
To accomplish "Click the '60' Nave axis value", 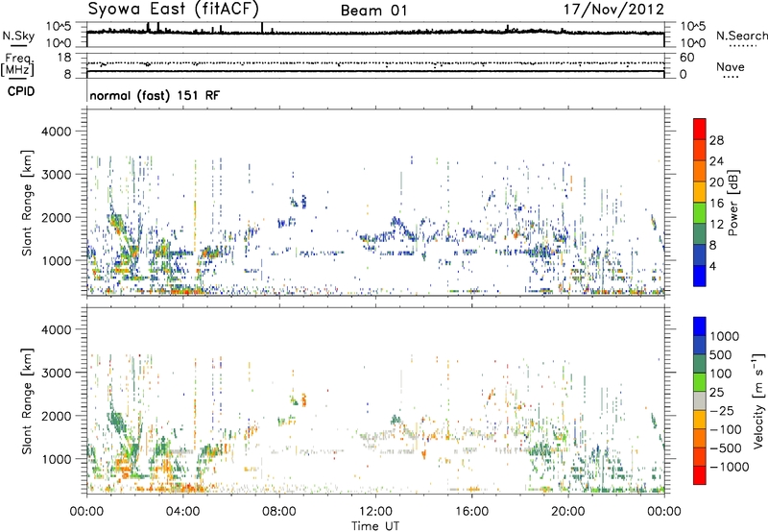I will pyautogui.click(x=686, y=58).
